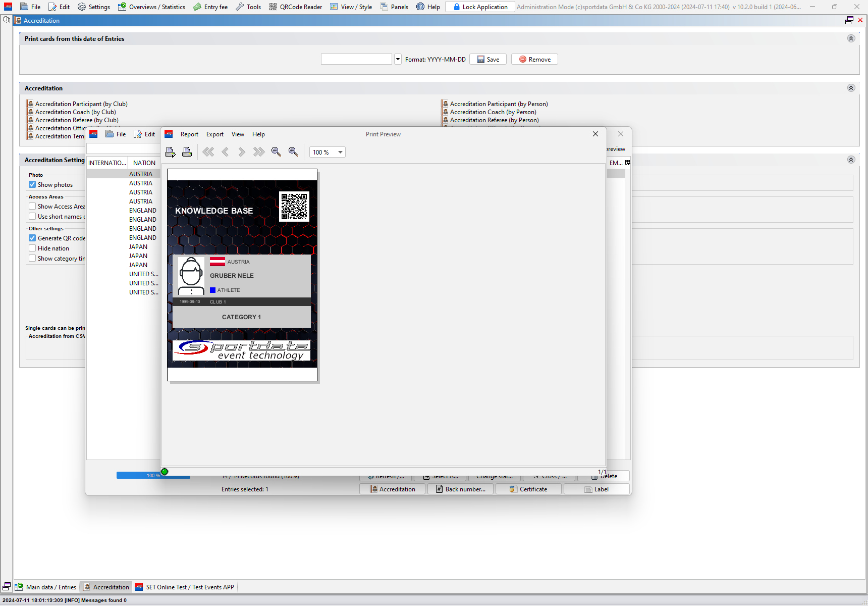868x606 pixels.
Task: Click the Save button for the date
Action: point(488,59)
